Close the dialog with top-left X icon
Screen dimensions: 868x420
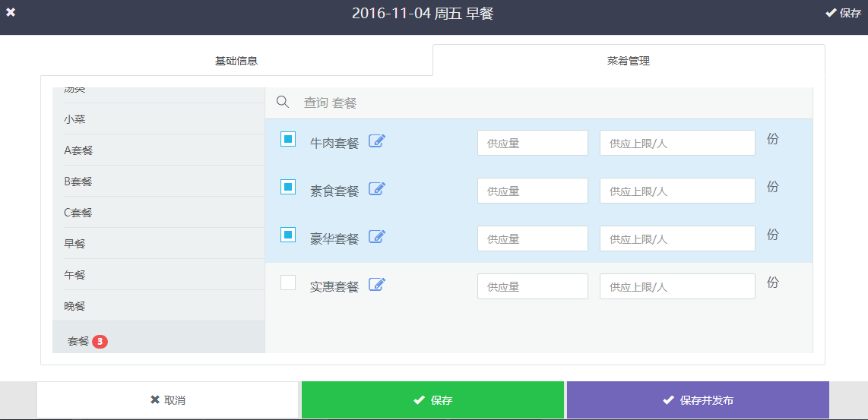[x=11, y=13]
